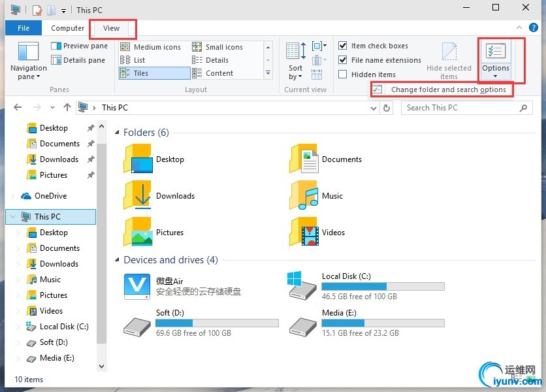Open the Videos folder tile
Image resolution: width=546 pixels, height=392 pixels.
tap(317, 232)
